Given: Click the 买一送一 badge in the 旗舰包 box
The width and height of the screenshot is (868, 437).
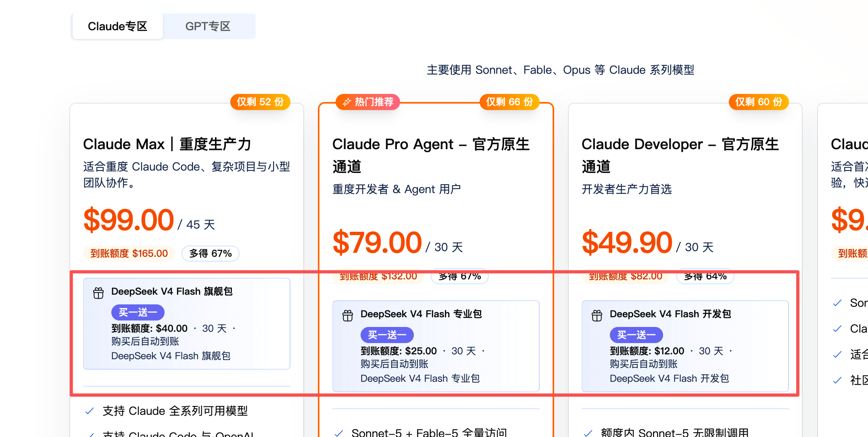Looking at the screenshot, I should click(138, 312).
